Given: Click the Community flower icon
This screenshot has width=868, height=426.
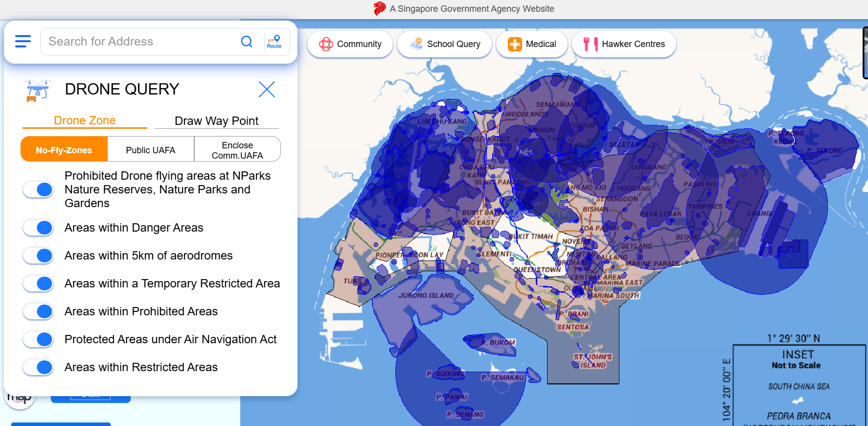Looking at the screenshot, I should coord(326,44).
